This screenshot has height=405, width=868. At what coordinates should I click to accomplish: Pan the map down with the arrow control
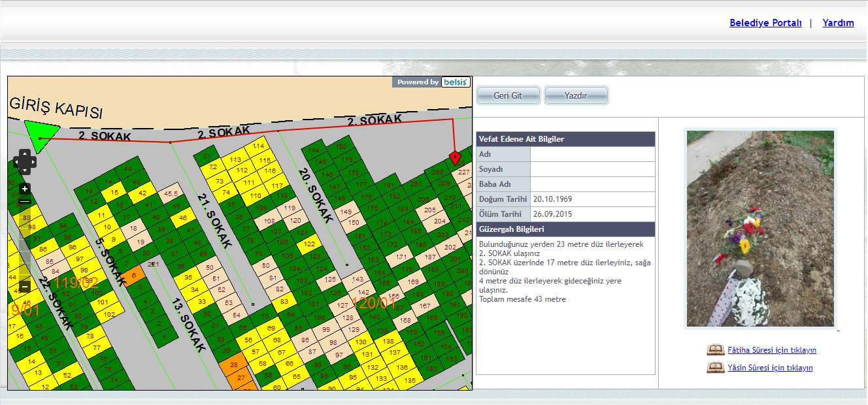pos(25,170)
